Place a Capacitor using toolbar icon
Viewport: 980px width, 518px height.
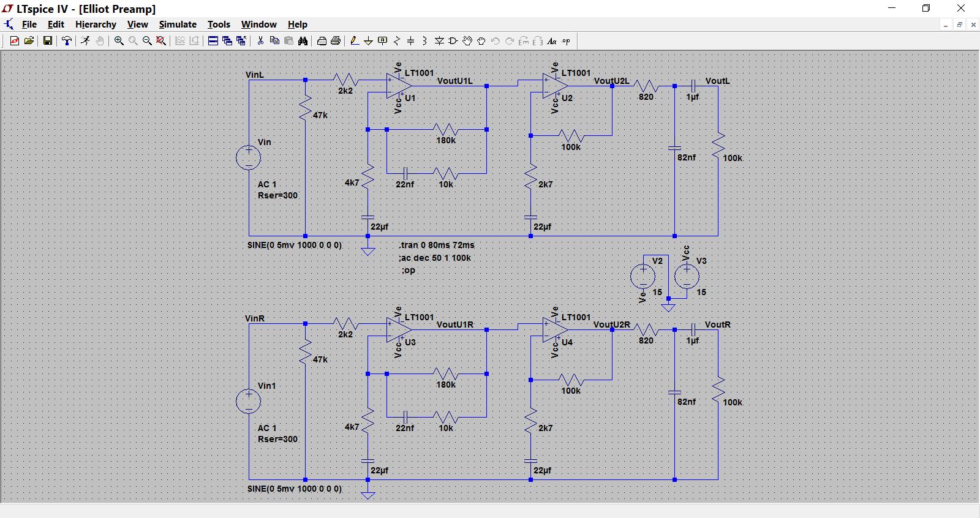[411, 41]
